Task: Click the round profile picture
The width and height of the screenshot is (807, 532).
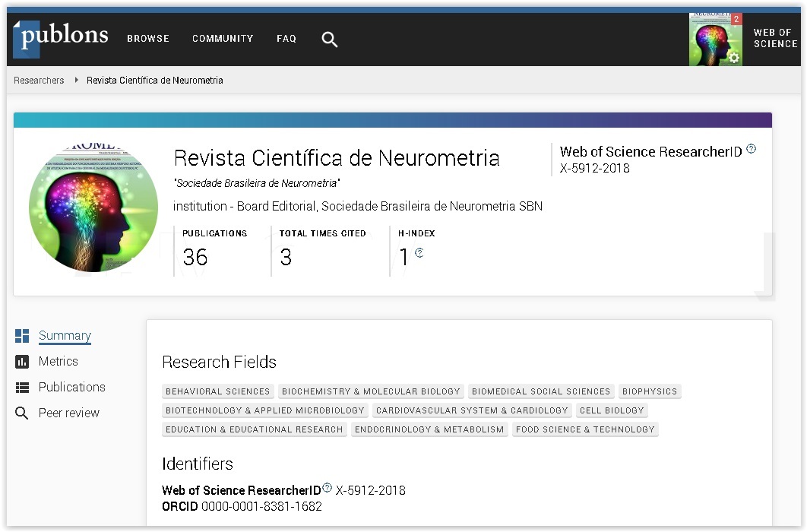Action: (x=93, y=207)
